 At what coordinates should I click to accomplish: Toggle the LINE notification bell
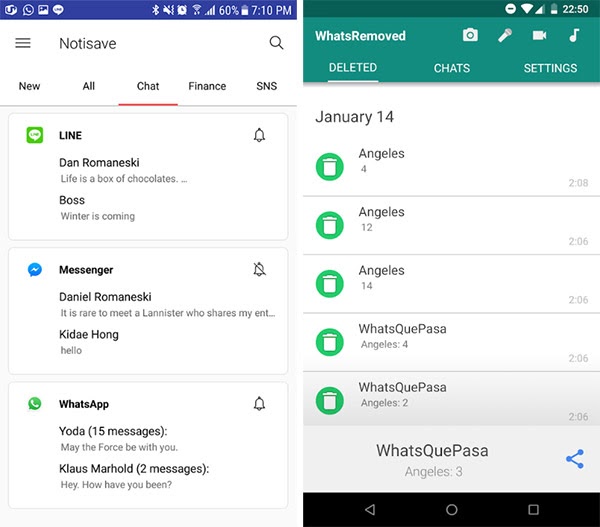pyautogui.click(x=259, y=135)
